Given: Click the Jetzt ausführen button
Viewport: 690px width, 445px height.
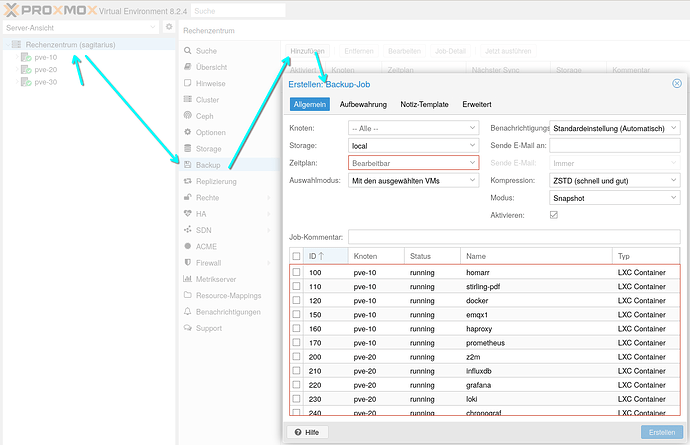Looking at the screenshot, I should 508,51.
